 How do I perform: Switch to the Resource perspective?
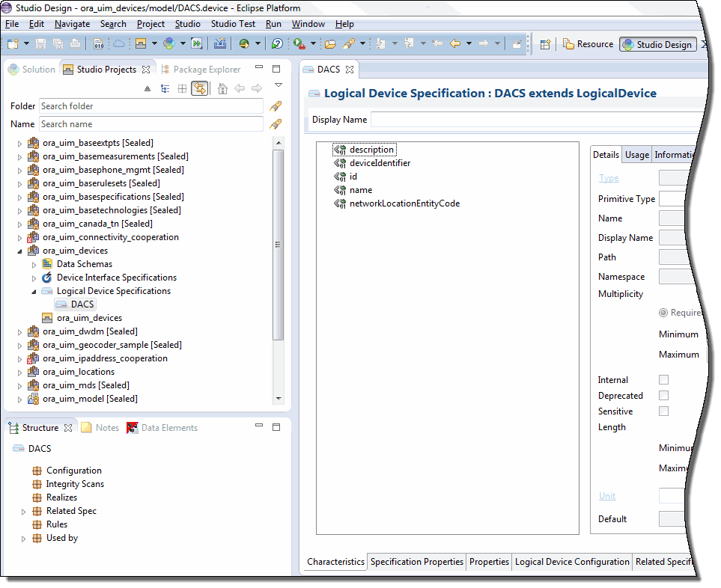[588, 44]
